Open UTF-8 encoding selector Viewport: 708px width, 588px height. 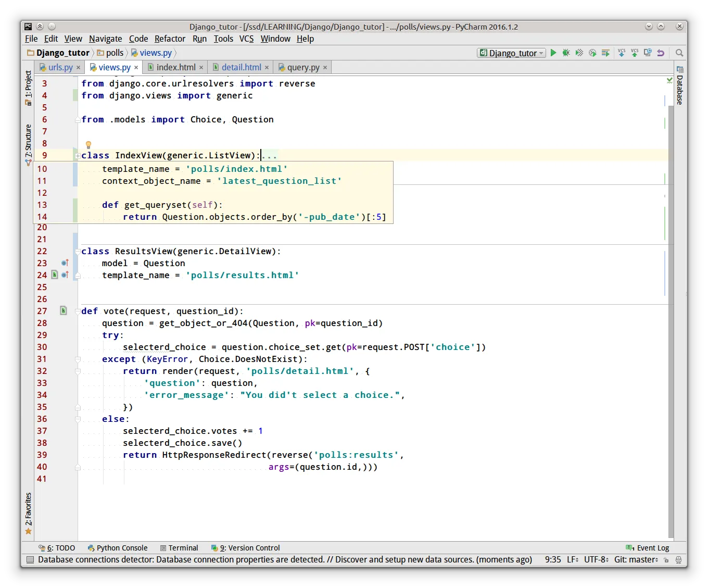(x=596, y=560)
